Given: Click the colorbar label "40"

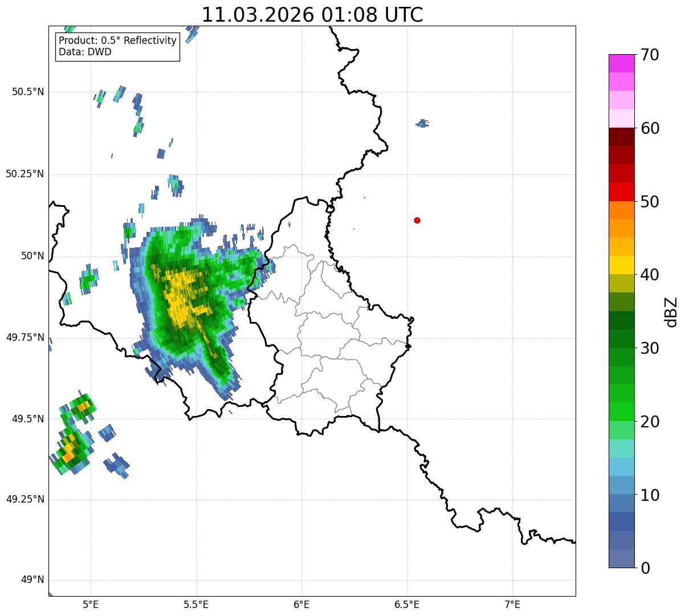Looking at the screenshot, I should click(650, 275).
